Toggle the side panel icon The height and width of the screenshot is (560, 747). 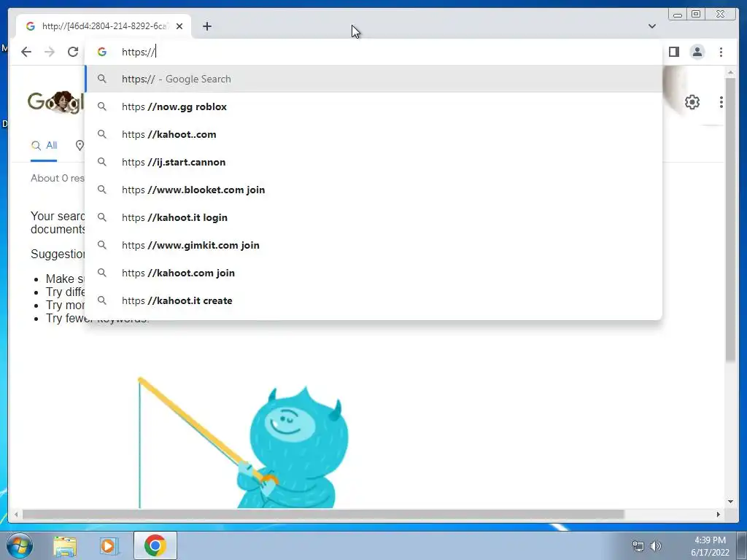(673, 52)
